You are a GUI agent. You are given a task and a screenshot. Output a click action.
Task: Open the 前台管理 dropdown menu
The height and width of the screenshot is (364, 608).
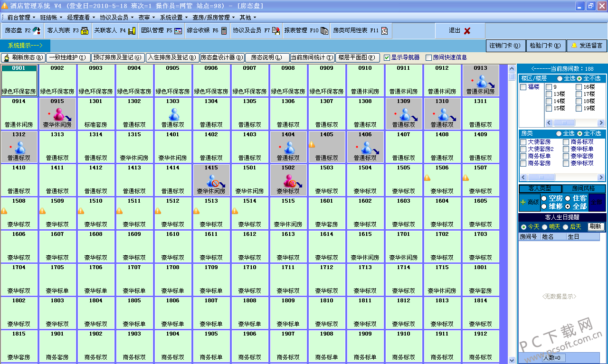(x=21, y=17)
